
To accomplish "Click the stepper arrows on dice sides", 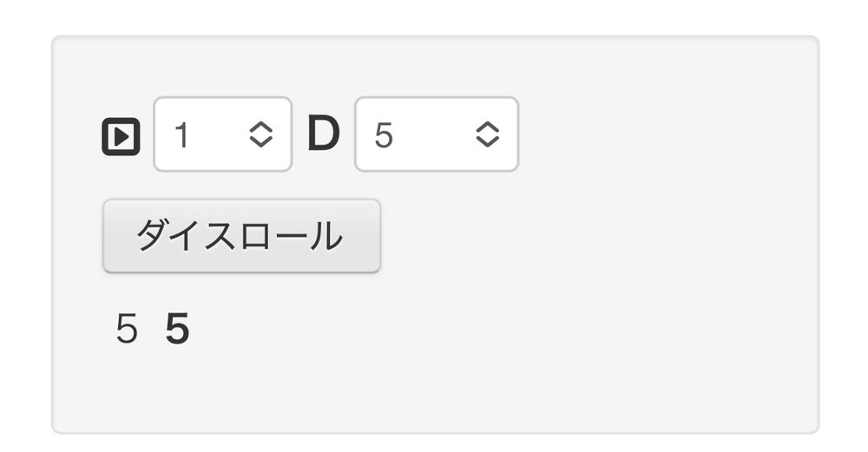I will click(488, 134).
